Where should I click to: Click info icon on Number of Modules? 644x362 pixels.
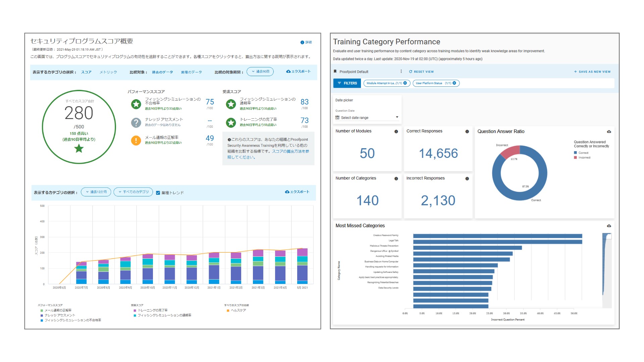pyautogui.click(x=396, y=131)
